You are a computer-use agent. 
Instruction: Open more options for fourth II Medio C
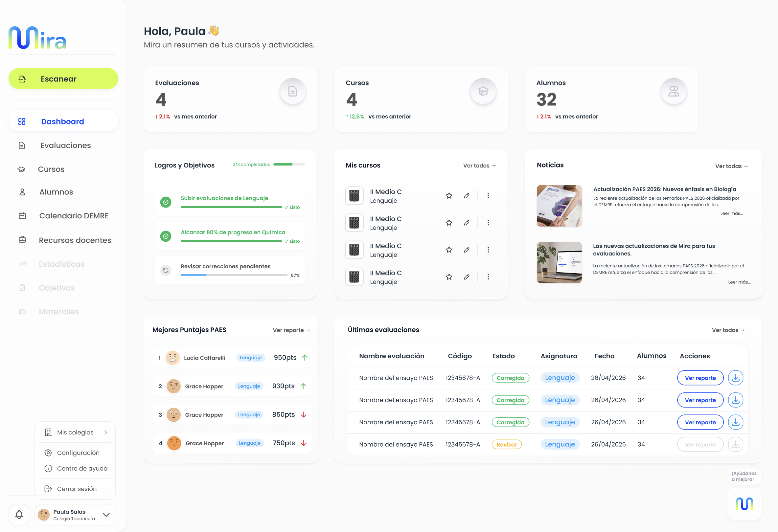[x=488, y=277]
